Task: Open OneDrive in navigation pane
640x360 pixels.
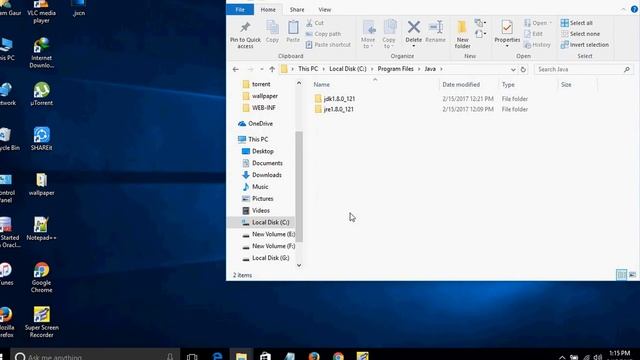Action: pyautogui.click(x=260, y=124)
